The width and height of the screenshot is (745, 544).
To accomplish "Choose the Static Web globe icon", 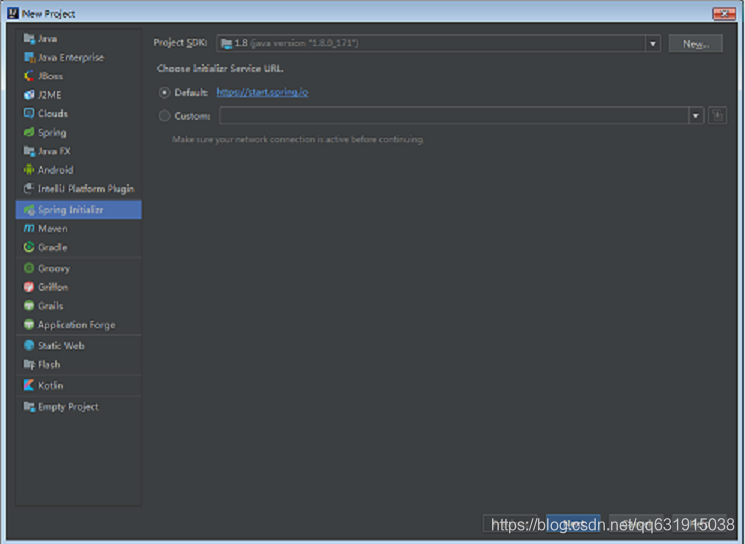I will (x=29, y=345).
